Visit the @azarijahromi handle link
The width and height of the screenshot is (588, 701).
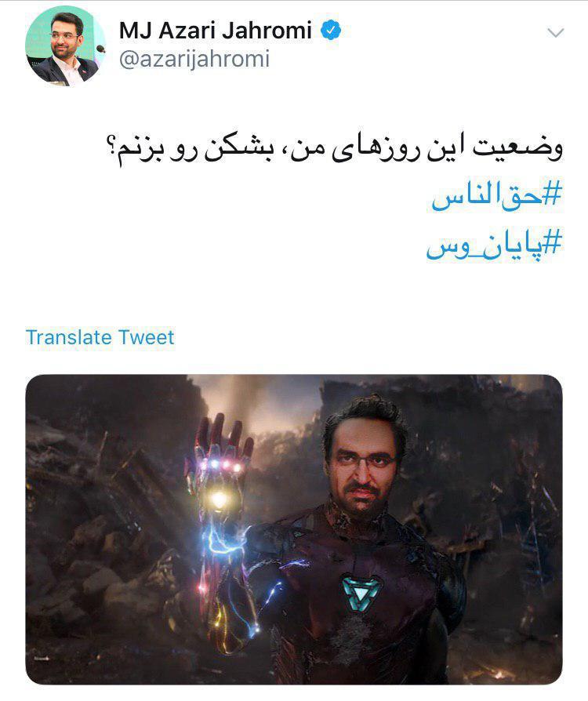(x=194, y=59)
